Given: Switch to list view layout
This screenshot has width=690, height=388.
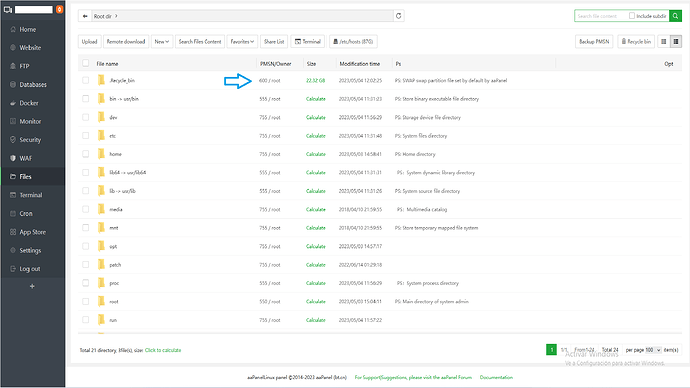Looking at the screenshot, I should 675,42.
